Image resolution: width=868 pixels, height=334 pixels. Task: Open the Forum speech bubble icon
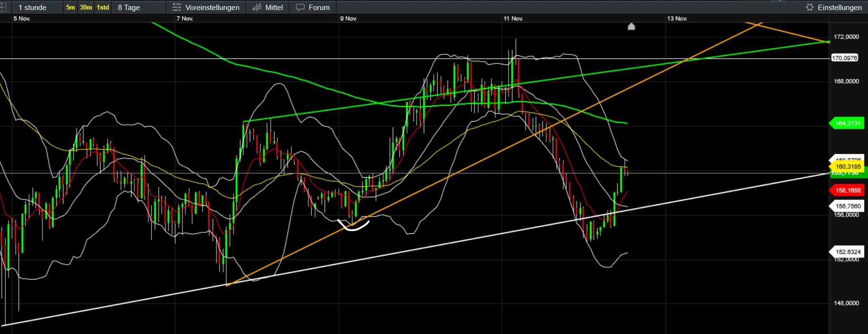(x=300, y=8)
